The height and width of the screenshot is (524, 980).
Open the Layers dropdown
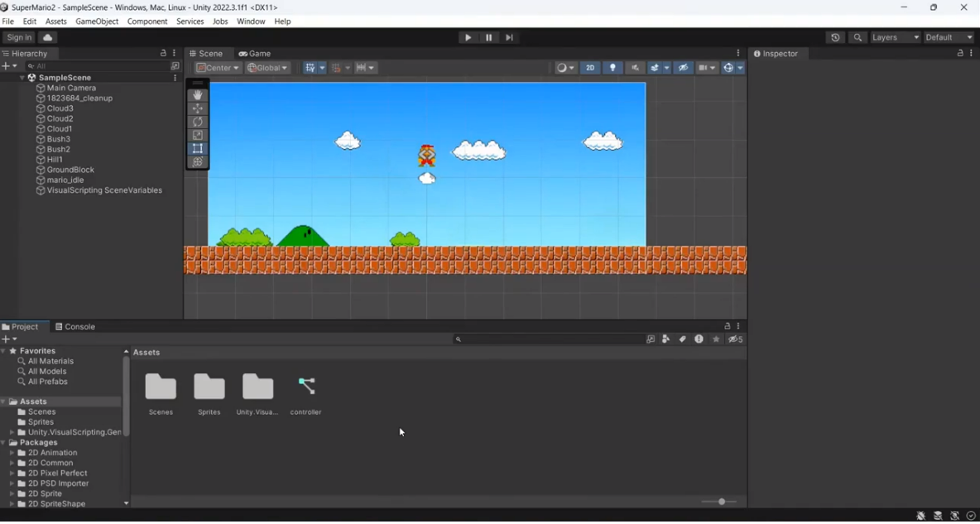(896, 37)
